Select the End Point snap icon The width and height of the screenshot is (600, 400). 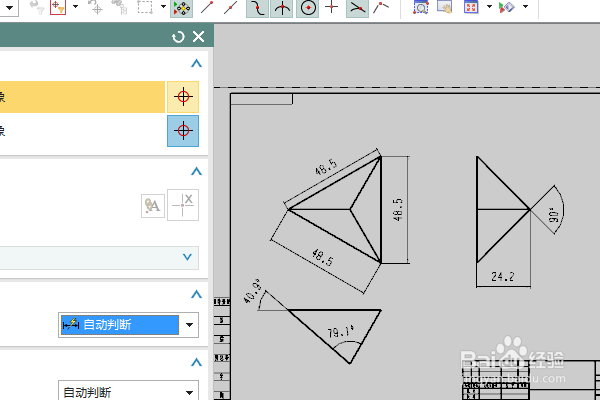pyautogui.click(x=207, y=7)
